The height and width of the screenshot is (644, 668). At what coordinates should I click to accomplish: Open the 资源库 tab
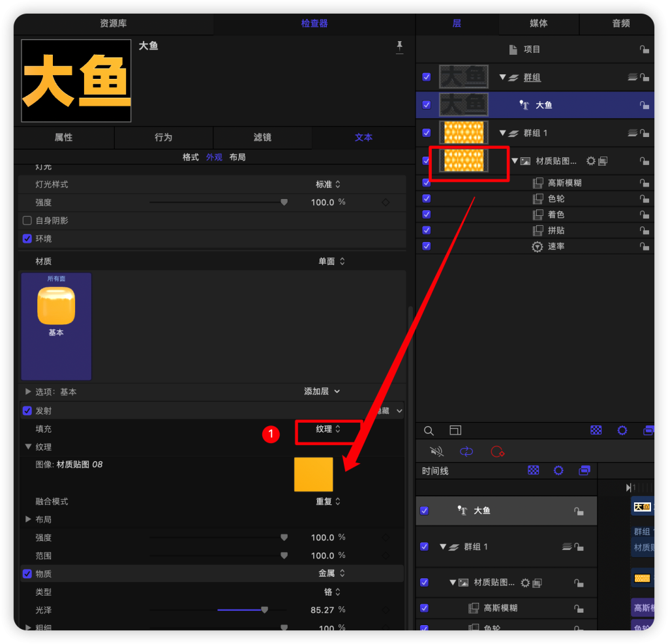click(114, 23)
